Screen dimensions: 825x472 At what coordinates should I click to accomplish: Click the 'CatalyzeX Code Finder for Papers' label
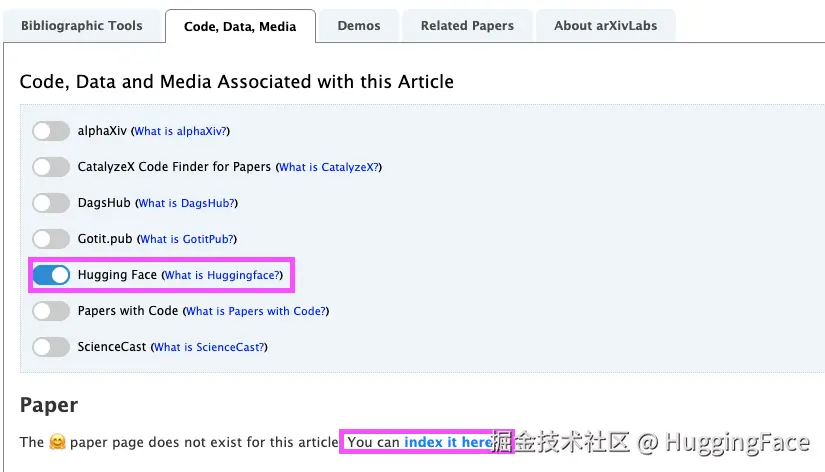pos(174,167)
